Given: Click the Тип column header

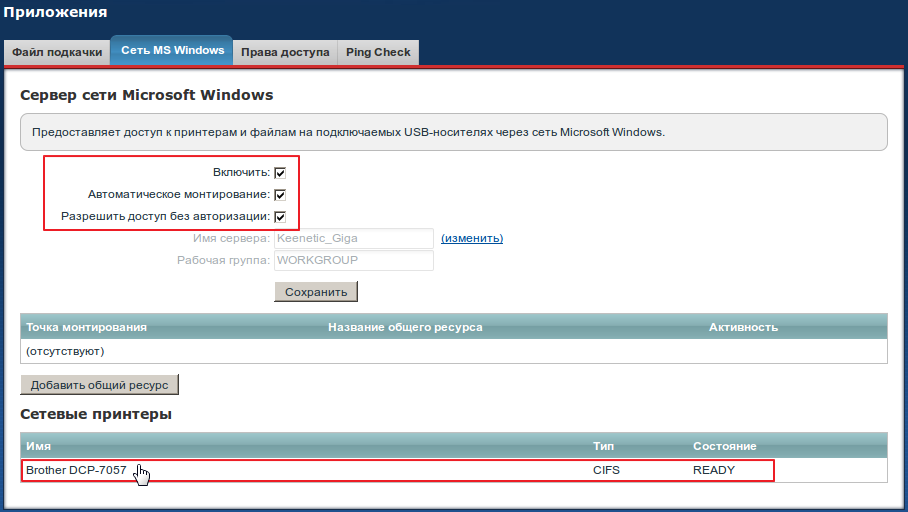Looking at the screenshot, I should [x=603, y=446].
